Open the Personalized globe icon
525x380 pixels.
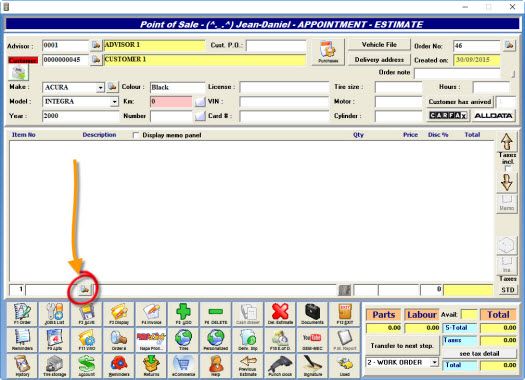(x=216, y=340)
